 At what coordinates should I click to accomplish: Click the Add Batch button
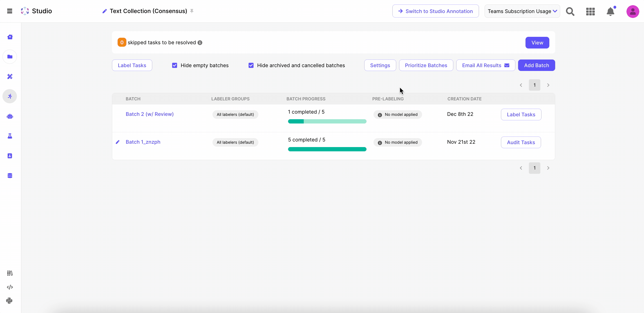coord(536,65)
